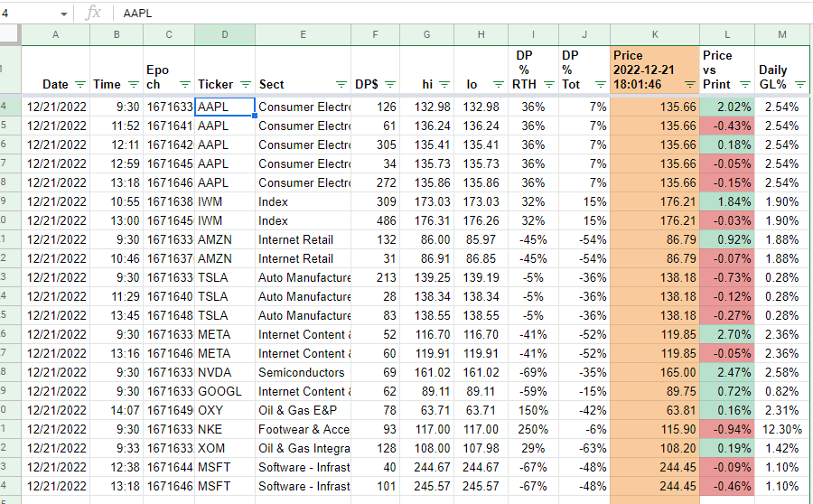Screen dimensions: 813x504
Task: Click the 2.70% Price vs Print cell
Action: tap(727, 334)
